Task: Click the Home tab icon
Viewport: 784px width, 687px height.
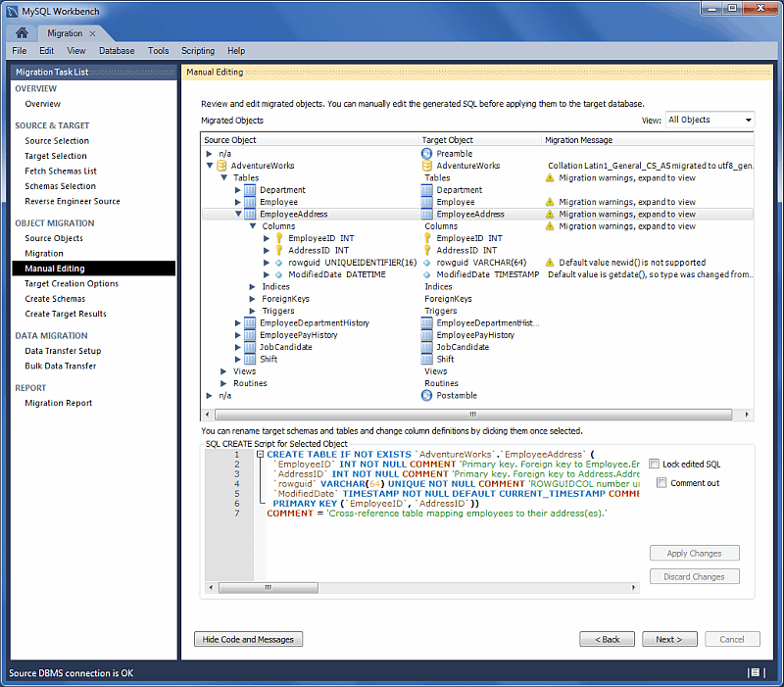Action: [22, 33]
